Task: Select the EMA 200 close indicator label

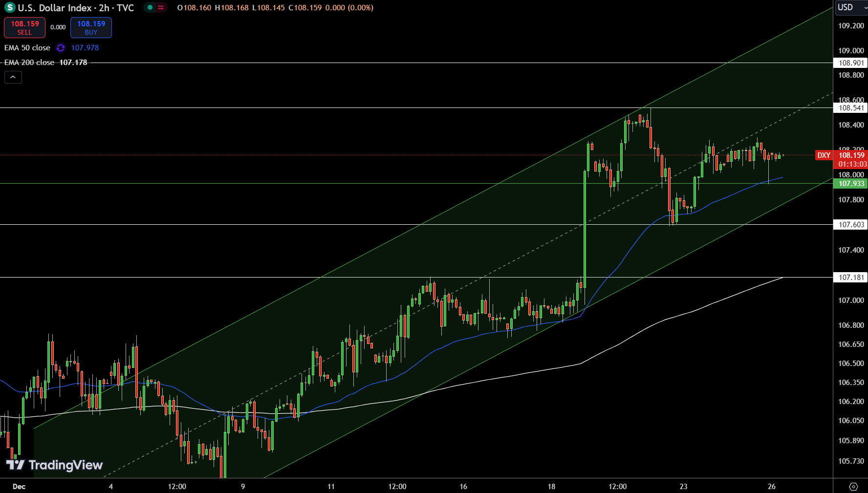Action: (x=29, y=63)
